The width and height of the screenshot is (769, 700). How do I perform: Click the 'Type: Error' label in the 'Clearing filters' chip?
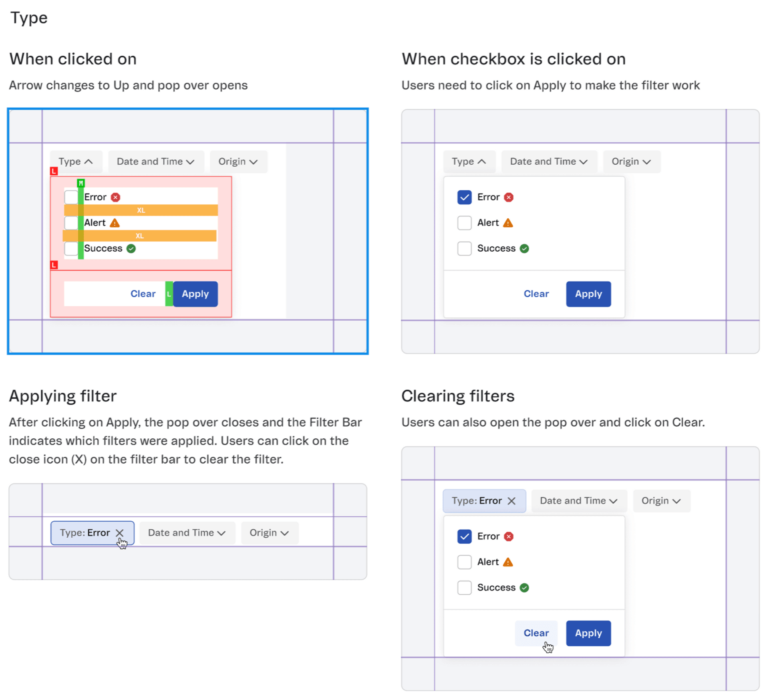(477, 500)
